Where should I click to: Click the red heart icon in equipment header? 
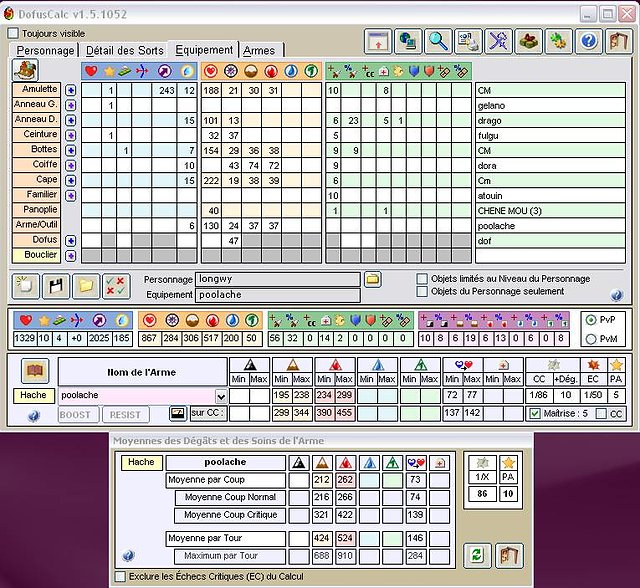tap(91, 71)
